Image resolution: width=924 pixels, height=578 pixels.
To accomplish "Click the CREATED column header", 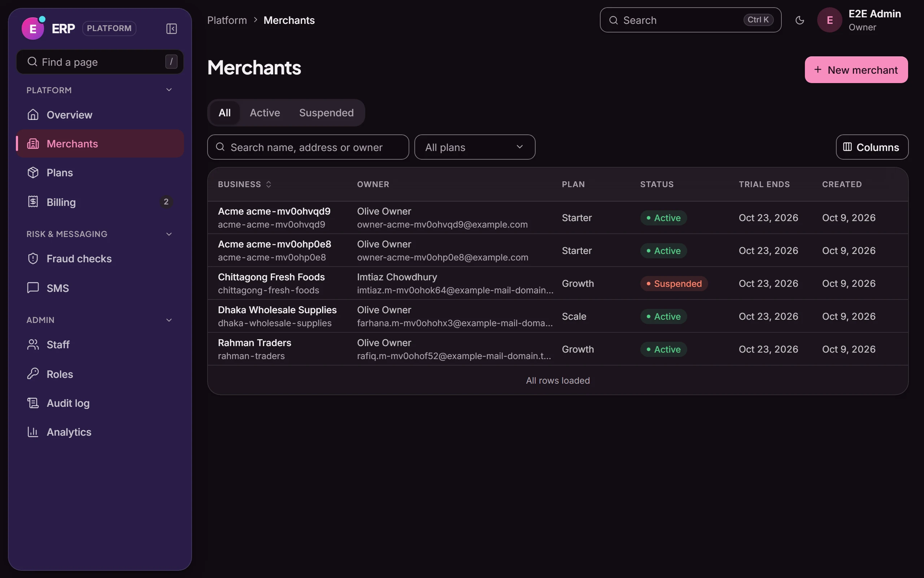I will pyautogui.click(x=842, y=184).
